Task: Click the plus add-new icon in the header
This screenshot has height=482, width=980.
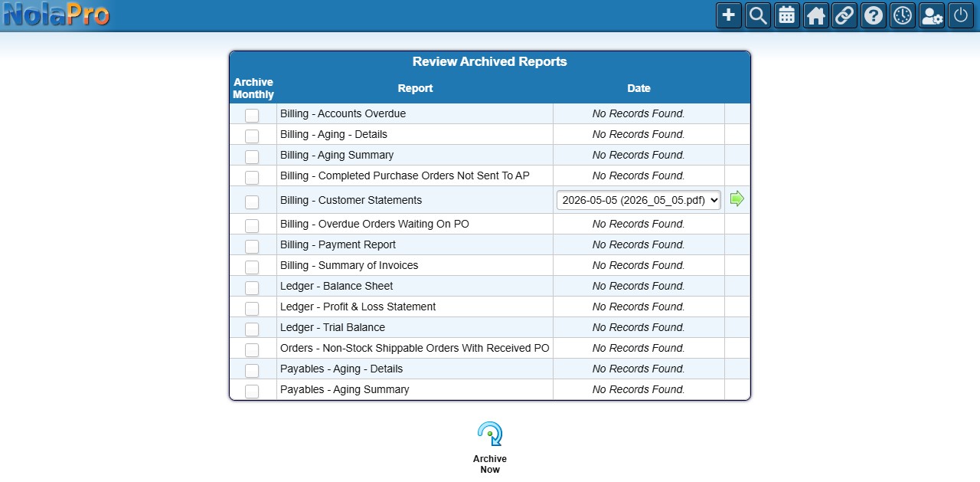Action: tap(729, 15)
